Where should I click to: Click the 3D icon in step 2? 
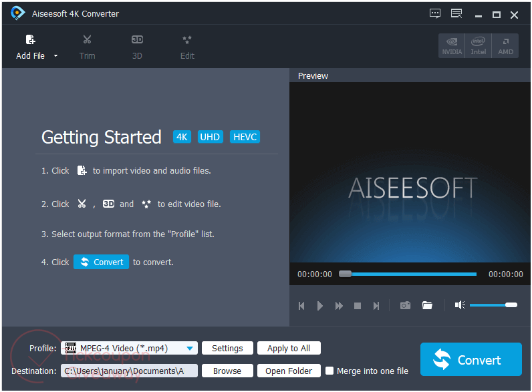tap(108, 204)
